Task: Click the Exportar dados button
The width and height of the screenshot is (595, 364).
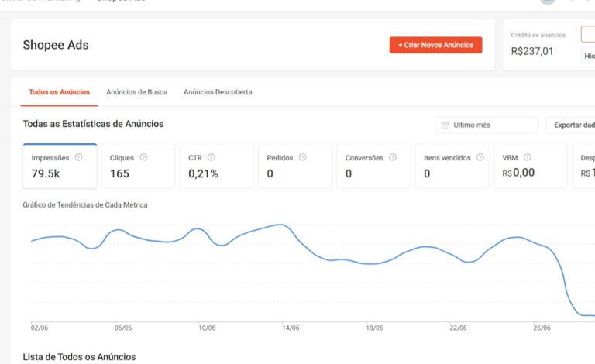Action: tap(570, 125)
